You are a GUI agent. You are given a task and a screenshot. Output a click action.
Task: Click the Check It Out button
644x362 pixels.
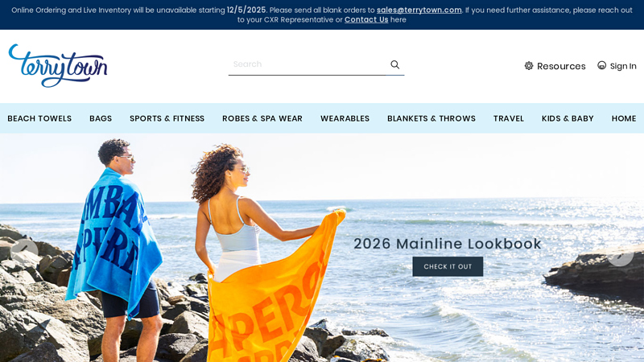[x=448, y=266]
